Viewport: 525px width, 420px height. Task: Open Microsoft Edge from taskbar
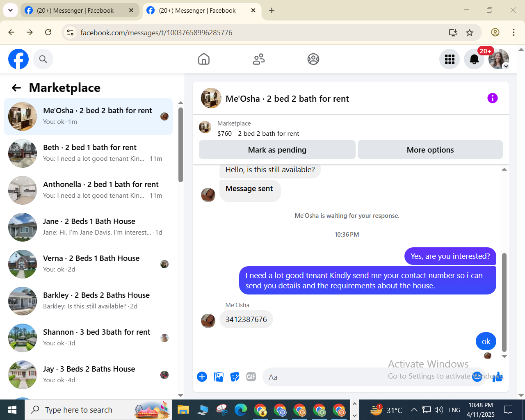[x=241, y=410]
